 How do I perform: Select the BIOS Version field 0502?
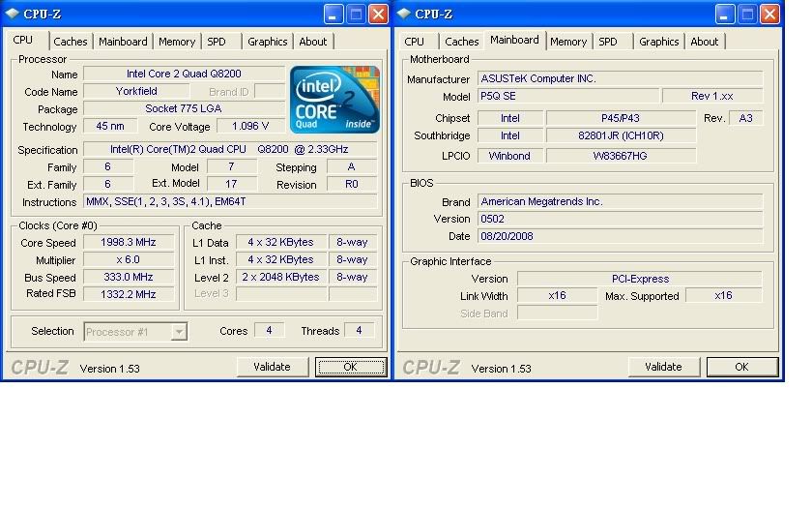620,219
